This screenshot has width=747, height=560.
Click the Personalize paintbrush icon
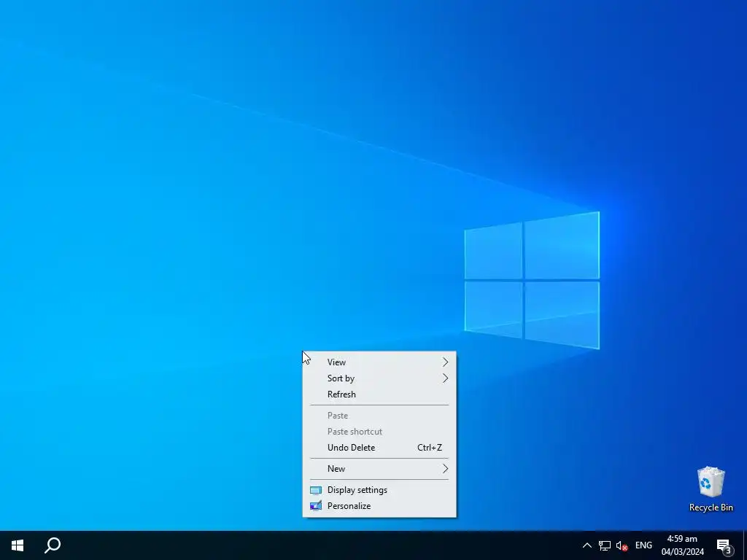pos(315,506)
